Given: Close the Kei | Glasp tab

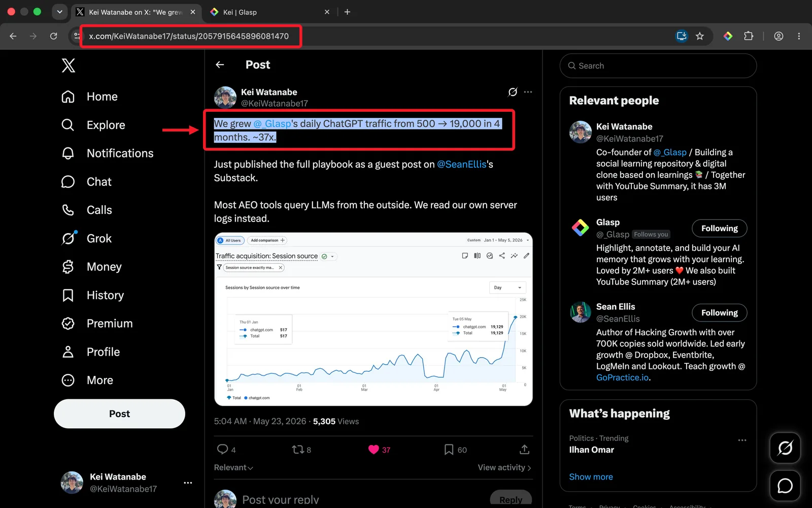Looking at the screenshot, I should point(327,12).
